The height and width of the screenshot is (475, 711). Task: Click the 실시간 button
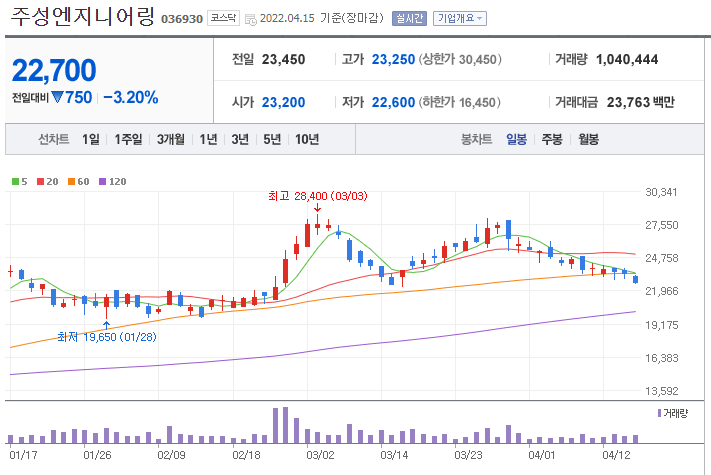click(409, 19)
